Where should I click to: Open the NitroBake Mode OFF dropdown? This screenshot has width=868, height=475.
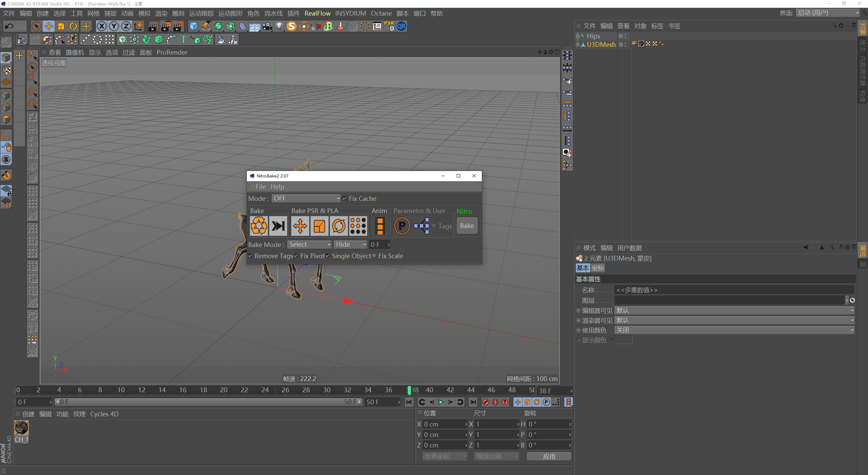306,198
